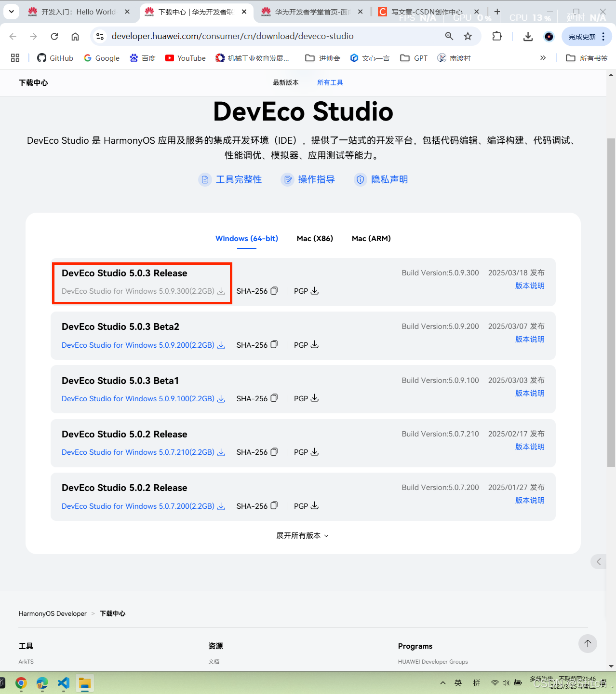Download DevEco Studio for Windows 5.0.9.200
The image size is (616, 694).
(x=143, y=345)
